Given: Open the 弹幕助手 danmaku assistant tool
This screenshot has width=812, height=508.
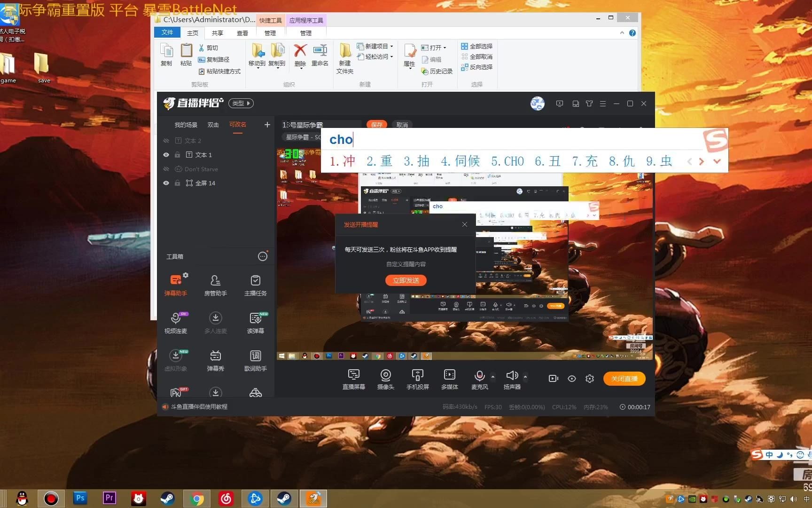Looking at the screenshot, I should tap(176, 285).
